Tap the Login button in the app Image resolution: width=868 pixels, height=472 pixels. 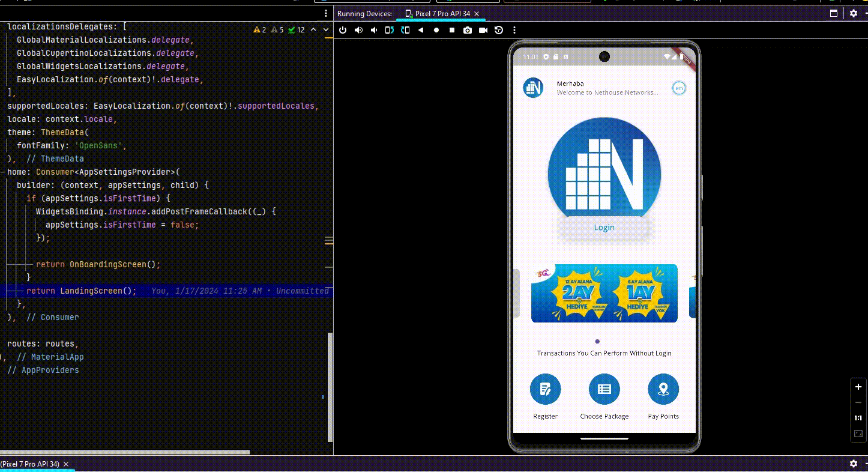pyautogui.click(x=604, y=227)
